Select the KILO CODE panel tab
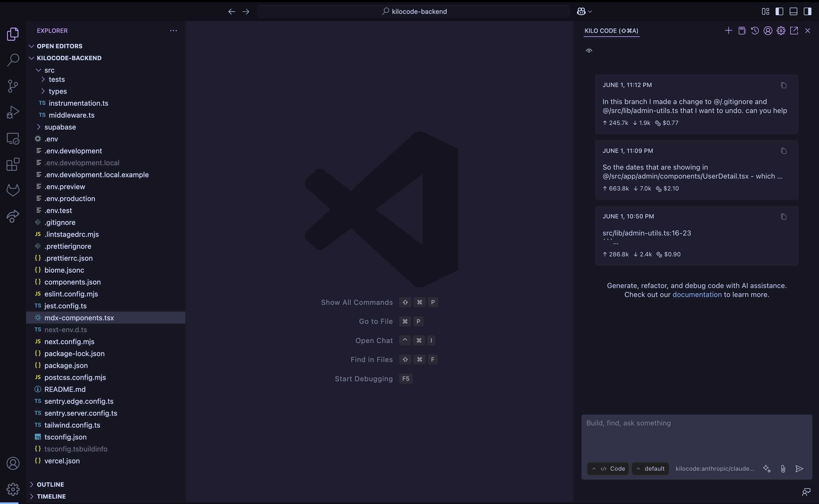The height and width of the screenshot is (504, 819). (x=611, y=31)
